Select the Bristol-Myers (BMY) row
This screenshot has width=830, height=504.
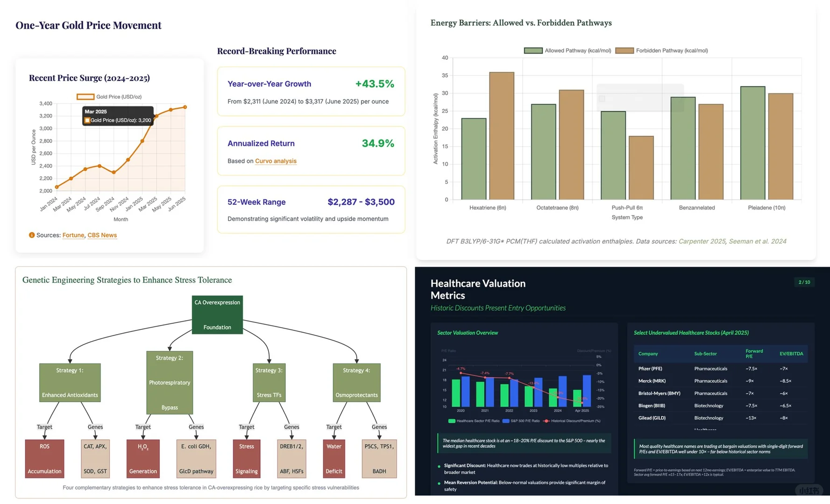pyautogui.click(x=721, y=393)
